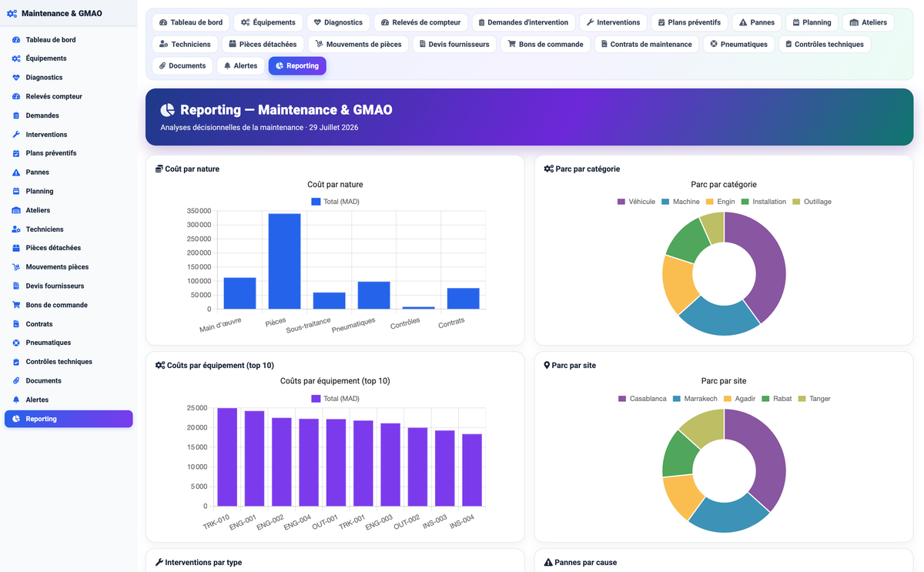Viewport: 924px width, 572px height.
Task: Click the Contrats document icon in sidebar
Action: click(x=16, y=324)
